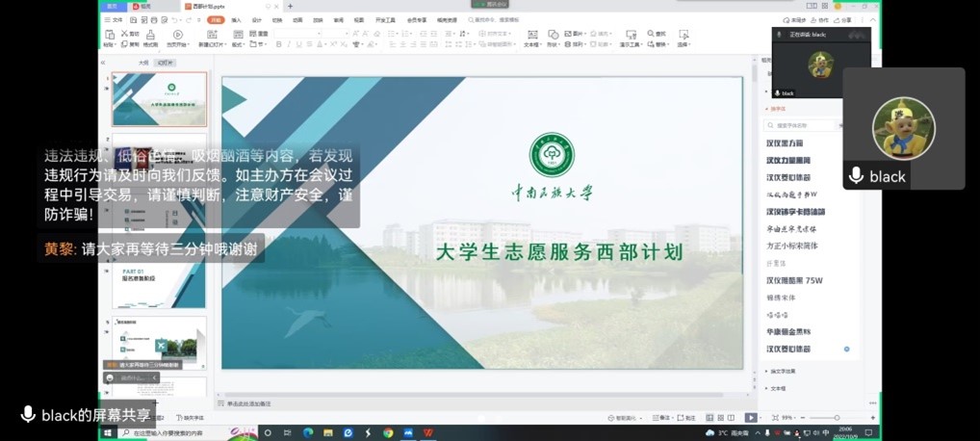The height and width of the screenshot is (441, 980).
Task: Click the Shapes (形状) icon
Action: [x=554, y=35]
